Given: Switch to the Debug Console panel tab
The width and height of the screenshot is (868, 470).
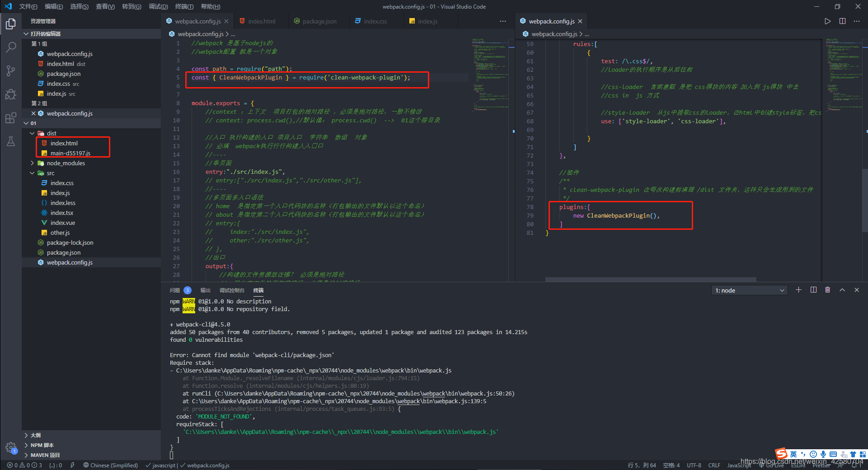Looking at the screenshot, I should click(232, 290).
